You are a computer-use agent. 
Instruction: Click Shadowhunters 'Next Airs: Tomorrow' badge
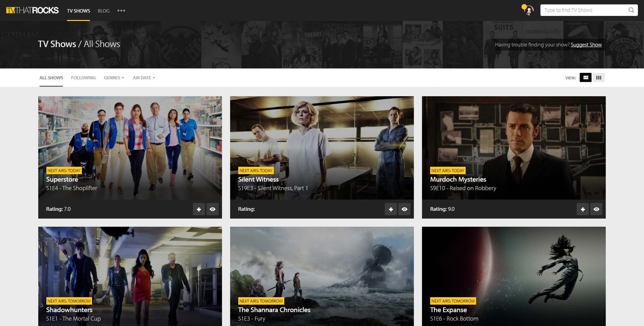tap(69, 301)
